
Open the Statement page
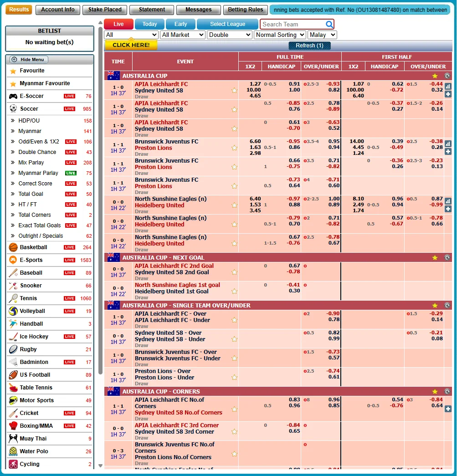tap(152, 10)
